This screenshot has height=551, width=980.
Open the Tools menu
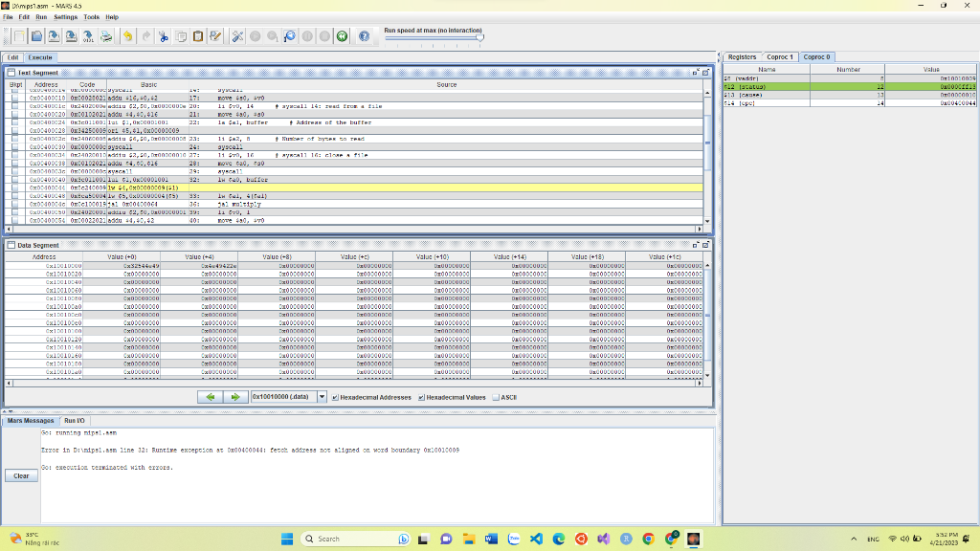click(91, 17)
